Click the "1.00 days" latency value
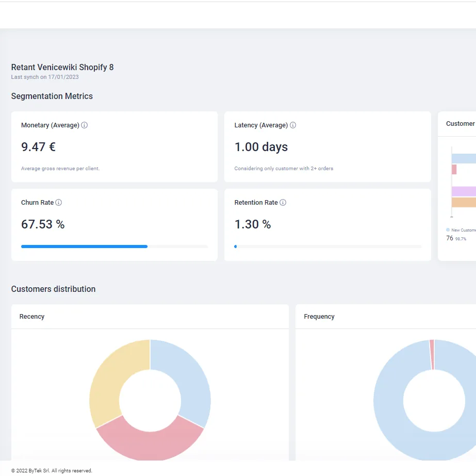 point(261,147)
